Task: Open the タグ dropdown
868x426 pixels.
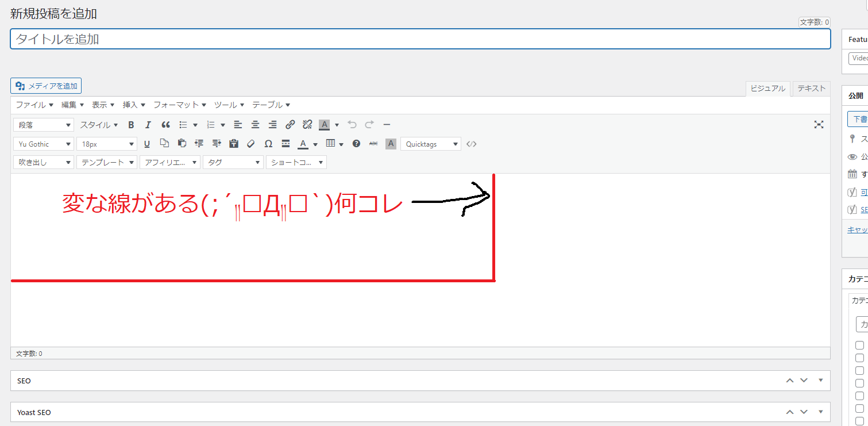Action: [233, 162]
